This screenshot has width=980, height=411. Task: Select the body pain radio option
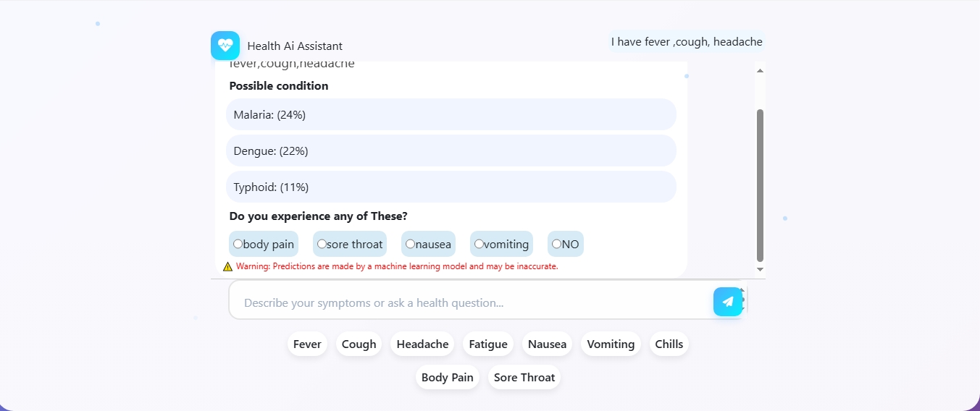tap(238, 244)
